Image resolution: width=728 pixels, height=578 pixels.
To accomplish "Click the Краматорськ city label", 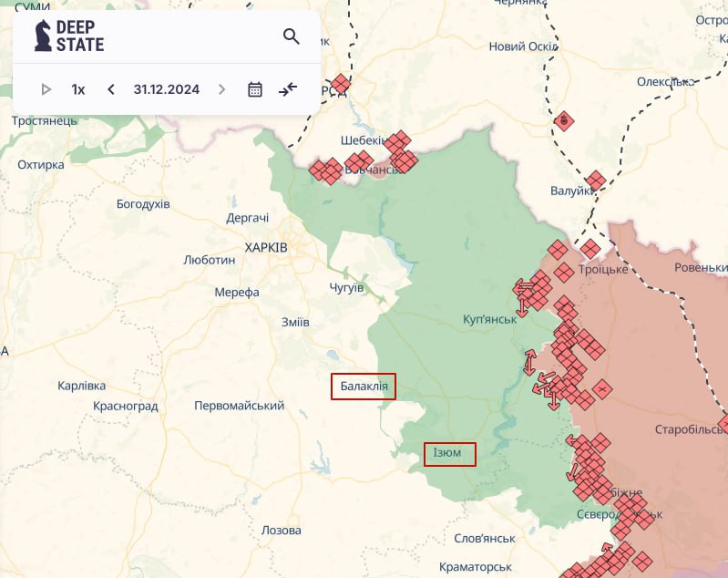I will coord(476,566).
